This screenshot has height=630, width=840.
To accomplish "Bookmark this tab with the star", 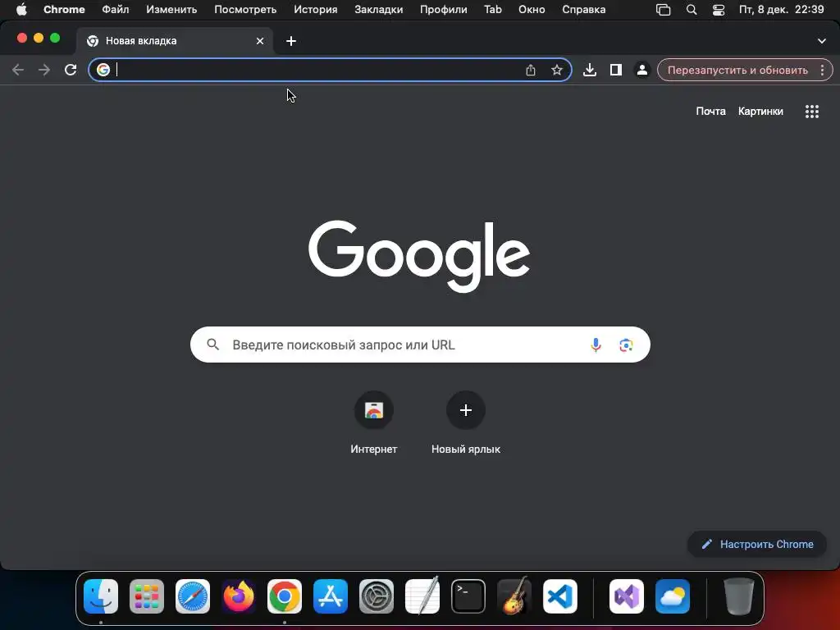I will (x=557, y=70).
